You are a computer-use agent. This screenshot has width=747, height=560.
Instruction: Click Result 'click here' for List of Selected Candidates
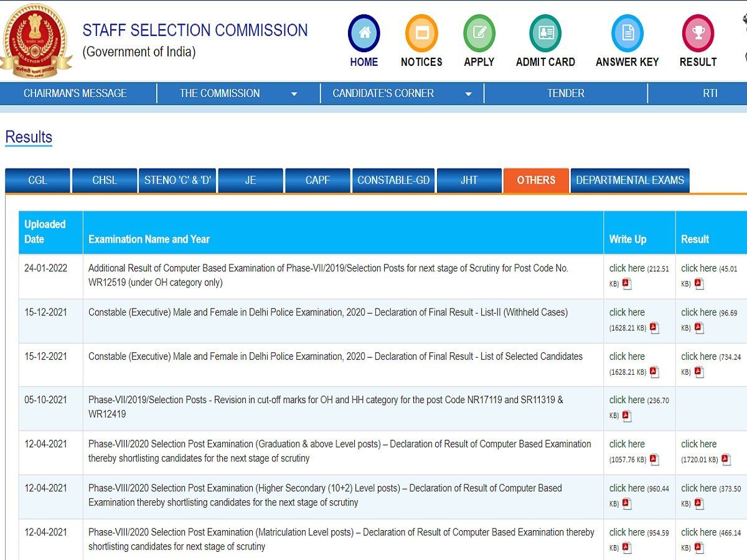(x=698, y=357)
